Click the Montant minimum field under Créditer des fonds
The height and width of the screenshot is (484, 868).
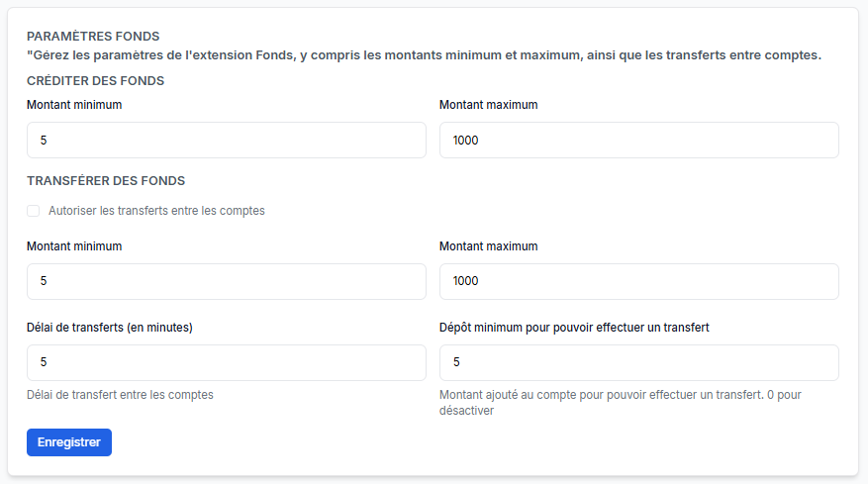tap(226, 141)
